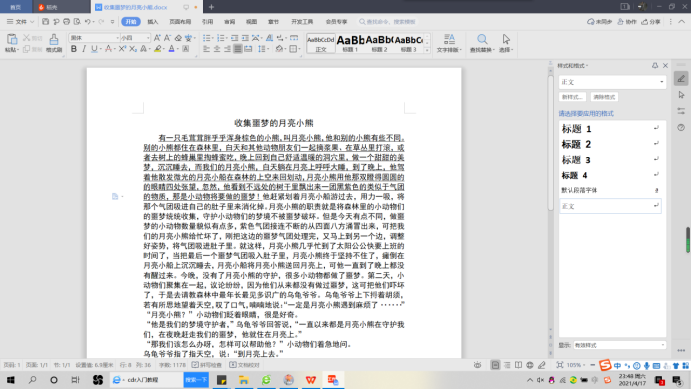Apply Heading 1 from the styles gallery
692x389 pixels.
pos(350,43)
